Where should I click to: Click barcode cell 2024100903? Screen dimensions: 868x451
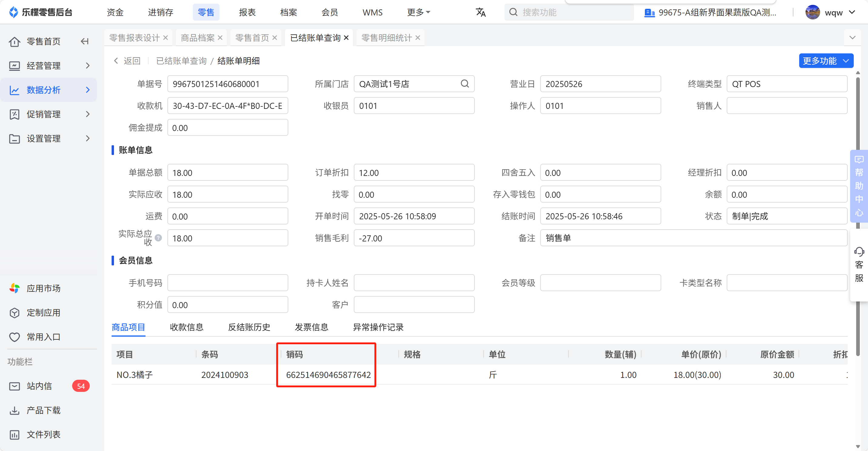point(224,375)
